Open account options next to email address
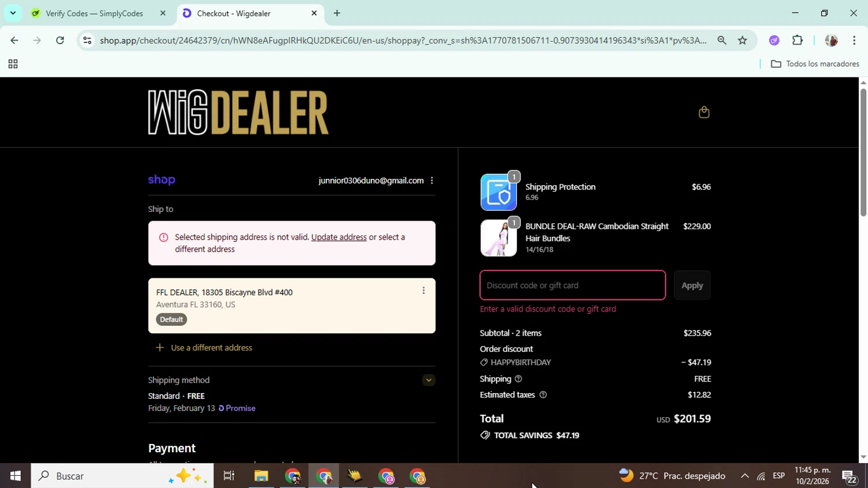 [432, 181]
